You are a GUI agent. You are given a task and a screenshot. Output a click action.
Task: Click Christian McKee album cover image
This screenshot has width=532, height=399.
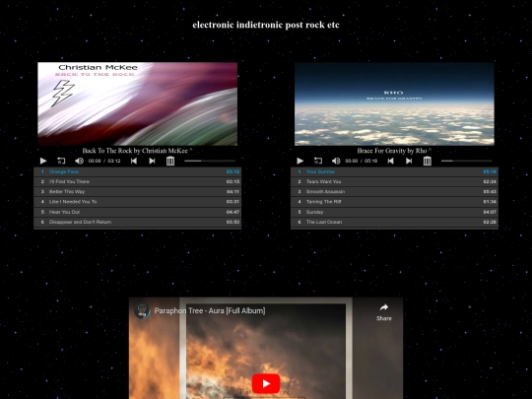tap(137, 103)
